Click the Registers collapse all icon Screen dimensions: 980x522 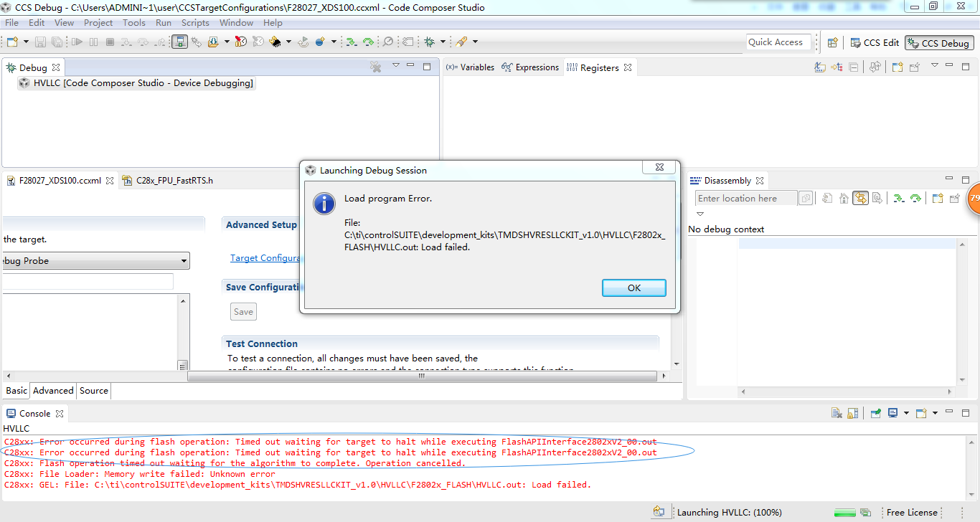point(854,67)
